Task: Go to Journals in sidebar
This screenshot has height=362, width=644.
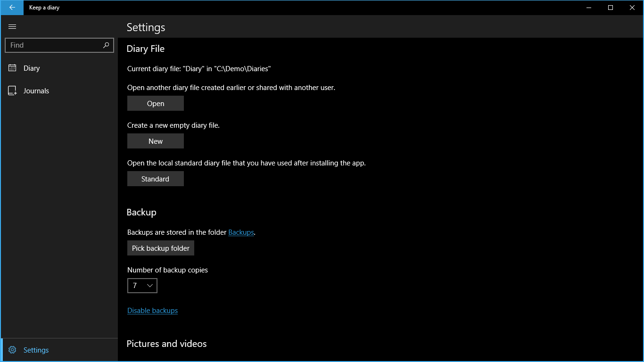Action: pyautogui.click(x=36, y=91)
